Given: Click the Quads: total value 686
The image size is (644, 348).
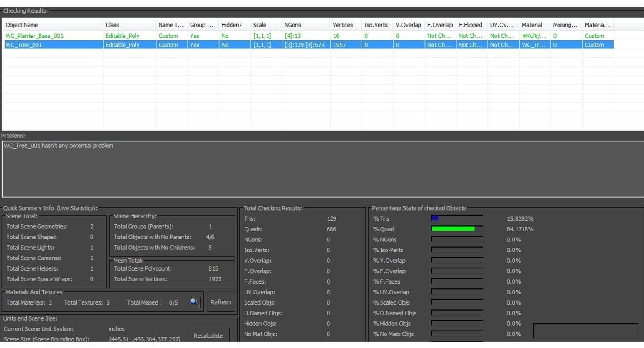Looking at the screenshot, I should 332,229.
